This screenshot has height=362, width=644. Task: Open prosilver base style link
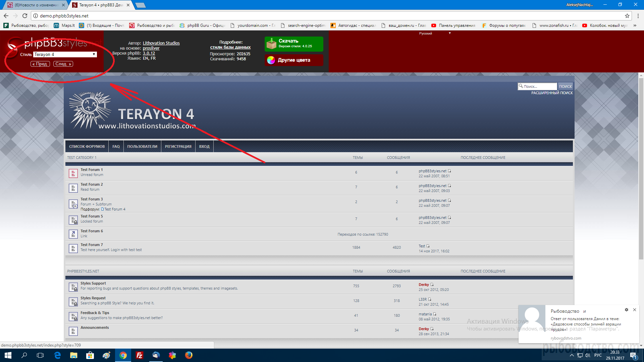tap(151, 48)
